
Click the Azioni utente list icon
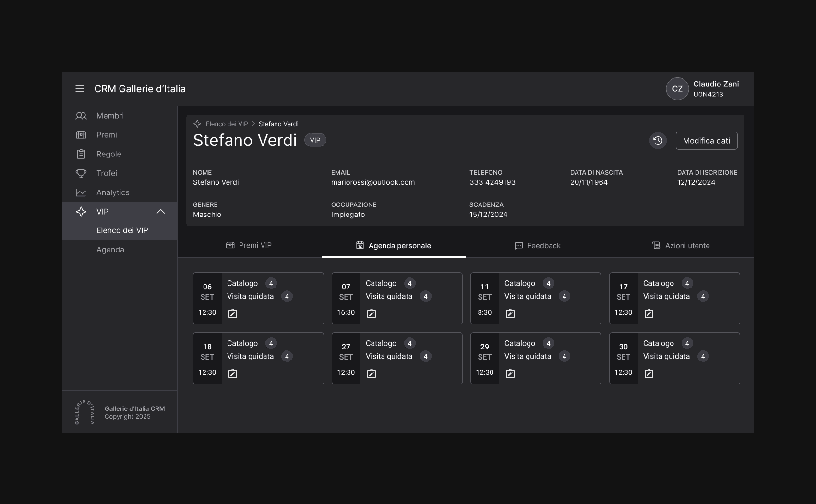(x=656, y=245)
